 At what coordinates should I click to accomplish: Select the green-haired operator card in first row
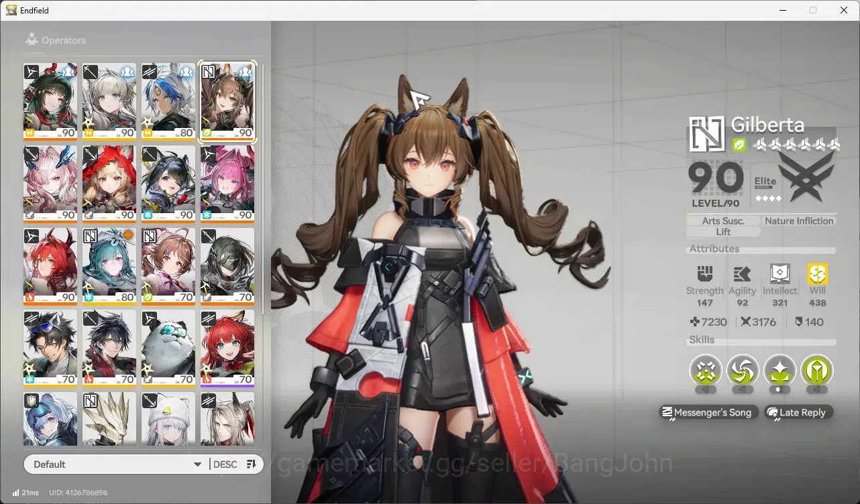point(50,102)
